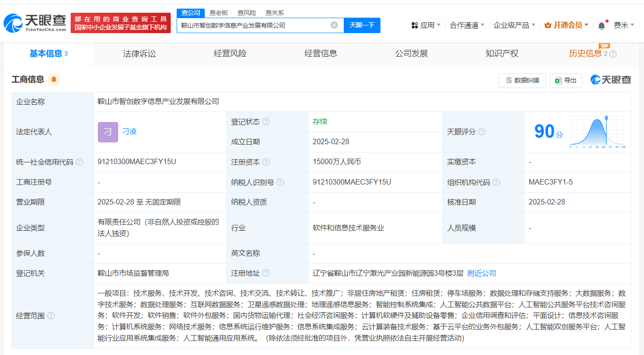Click the 天眼一下 search button
This screenshot has height=355, width=644.
(362, 25)
